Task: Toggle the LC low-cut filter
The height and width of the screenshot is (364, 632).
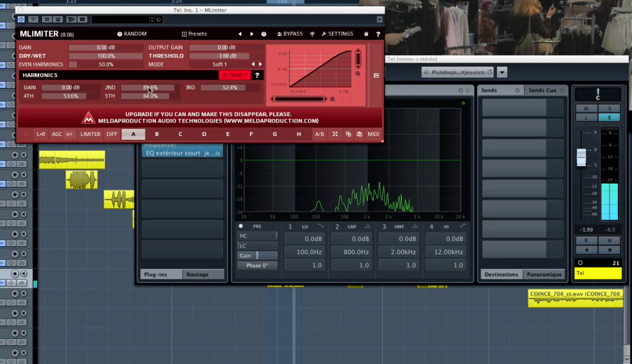Action: [257, 246]
